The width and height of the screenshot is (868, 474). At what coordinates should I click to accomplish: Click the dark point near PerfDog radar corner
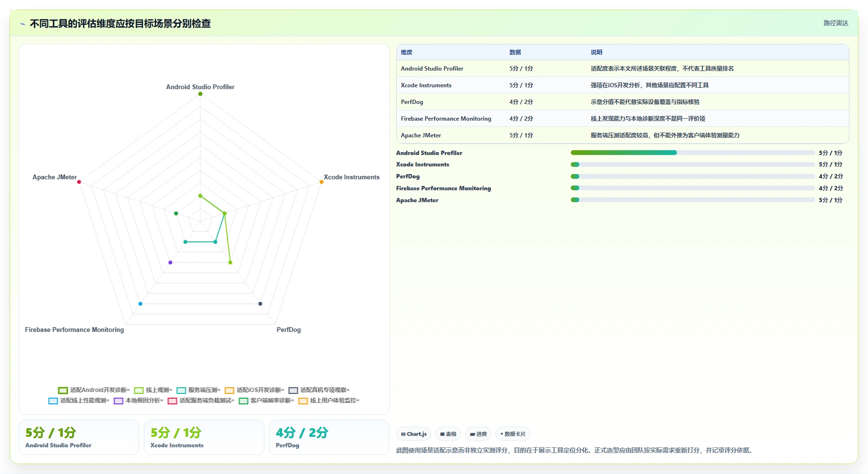(x=260, y=304)
